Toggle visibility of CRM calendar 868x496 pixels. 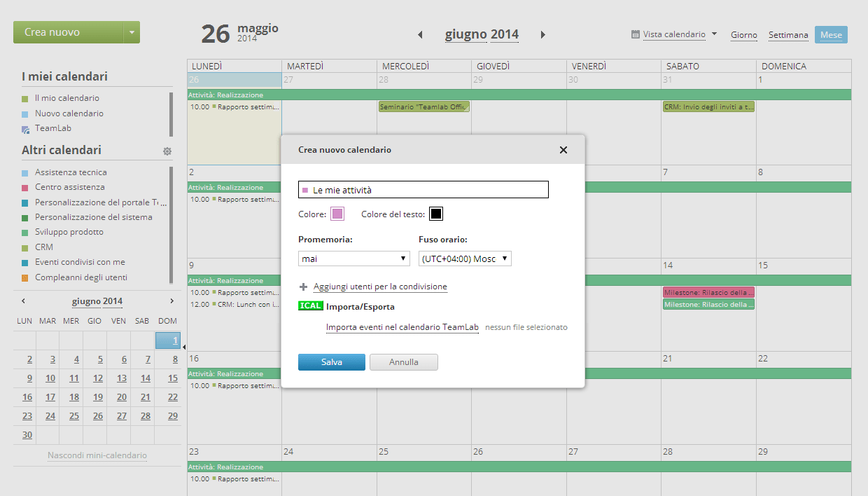(25, 248)
